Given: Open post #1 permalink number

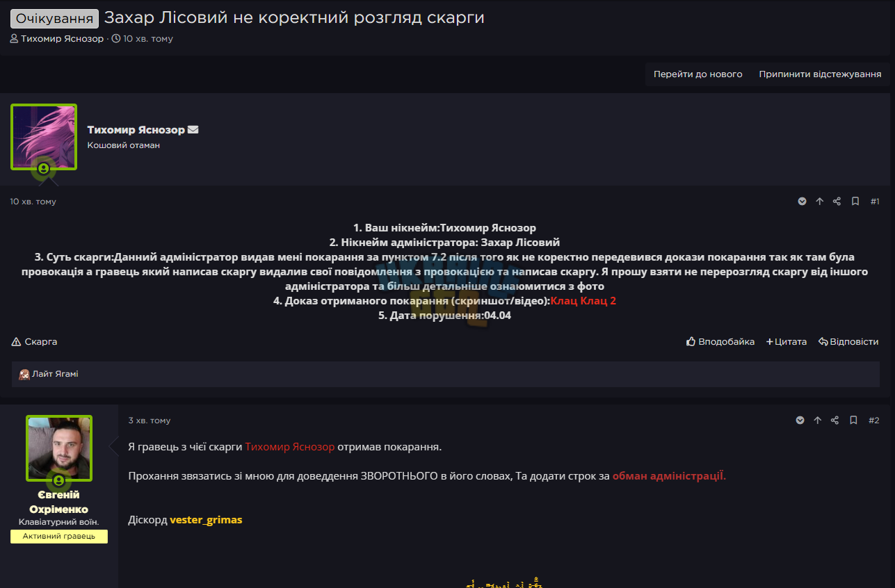Looking at the screenshot, I should [875, 202].
